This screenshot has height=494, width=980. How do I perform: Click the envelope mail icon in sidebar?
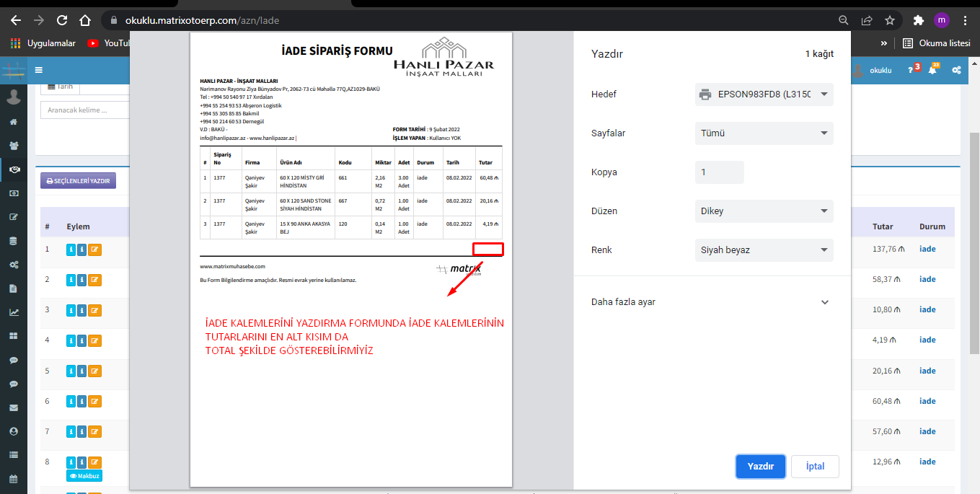click(13, 407)
